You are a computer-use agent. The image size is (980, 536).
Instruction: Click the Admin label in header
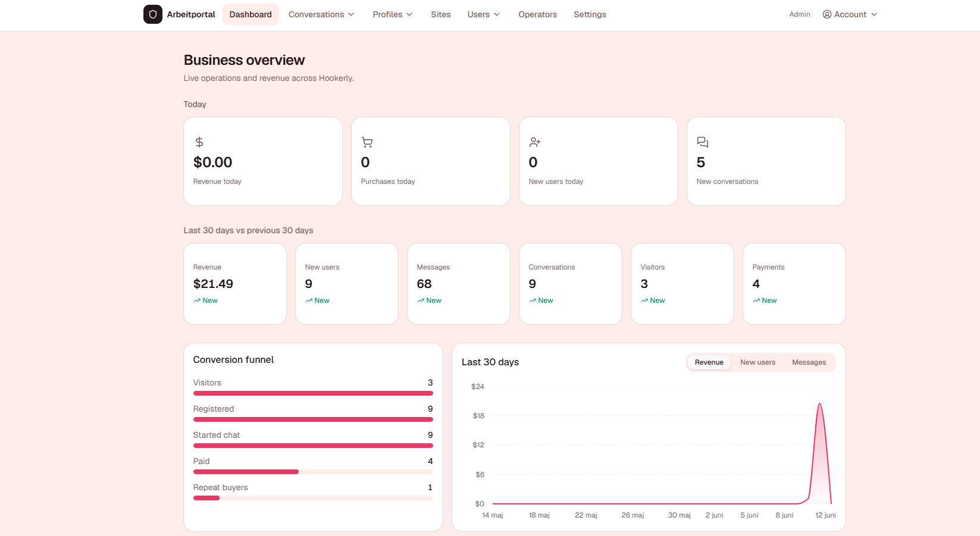[x=800, y=14]
